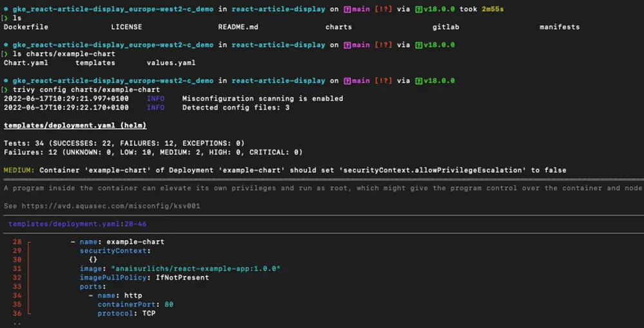This screenshot has width=644, height=328.
Task: Click the 'templates' entry in chart listing
Action: 95,63
